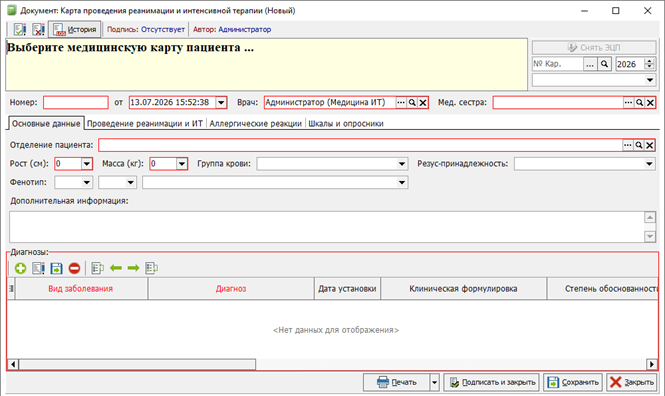Search department with Отделение пациента magnifier
The width and height of the screenshot is (665, 396).
coord(639,145)
